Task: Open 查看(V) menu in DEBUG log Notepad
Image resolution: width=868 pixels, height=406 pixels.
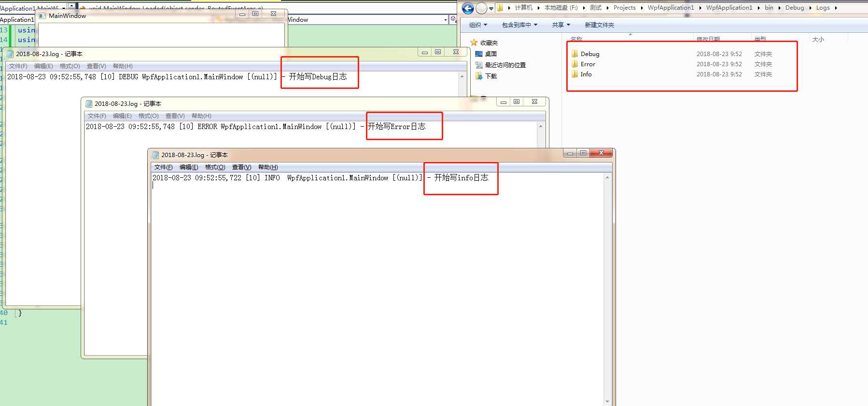Action: [x=96, y=66]
